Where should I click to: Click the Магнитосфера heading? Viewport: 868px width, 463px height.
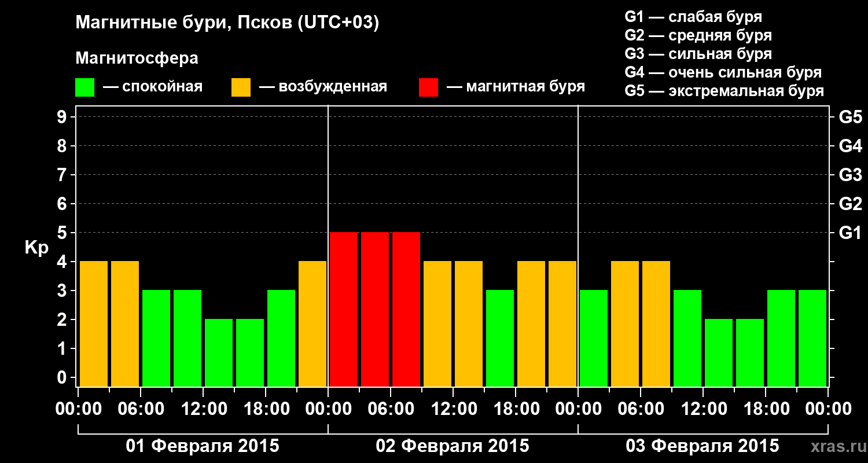pos(137,58)
